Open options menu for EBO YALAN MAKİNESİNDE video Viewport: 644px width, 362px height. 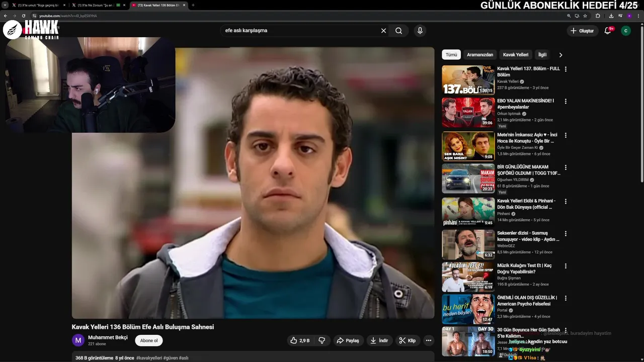tap(566, 102)
